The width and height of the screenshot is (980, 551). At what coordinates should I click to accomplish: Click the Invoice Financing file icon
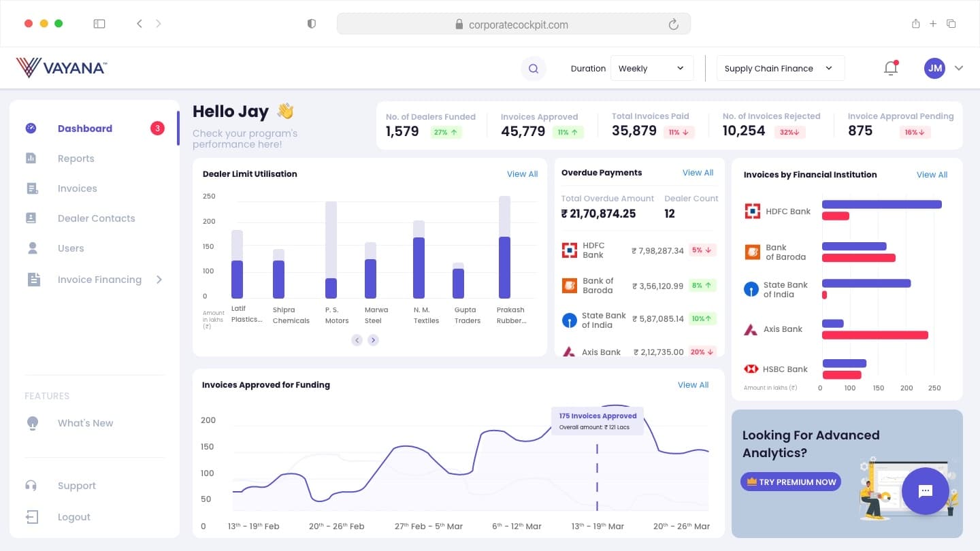click(33, 280)
